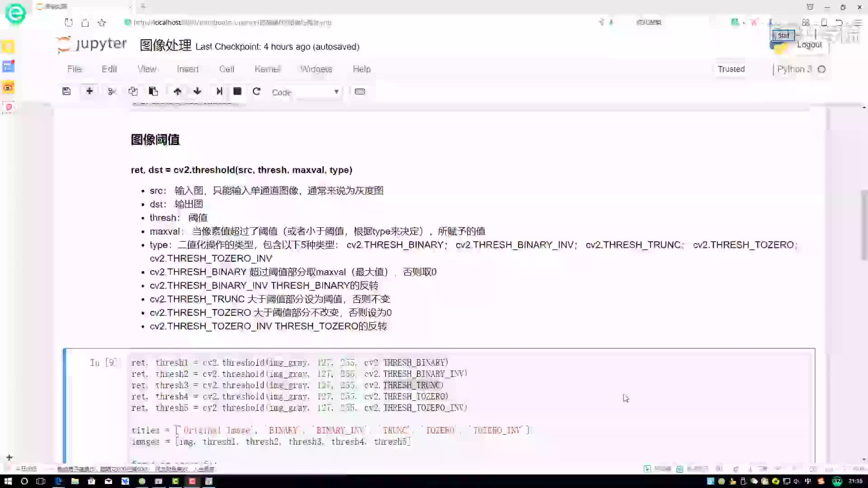Click the Python 3 kernel indicator circle
The width and height of the screenshot is (868, 488).
(x=822, y=69)
